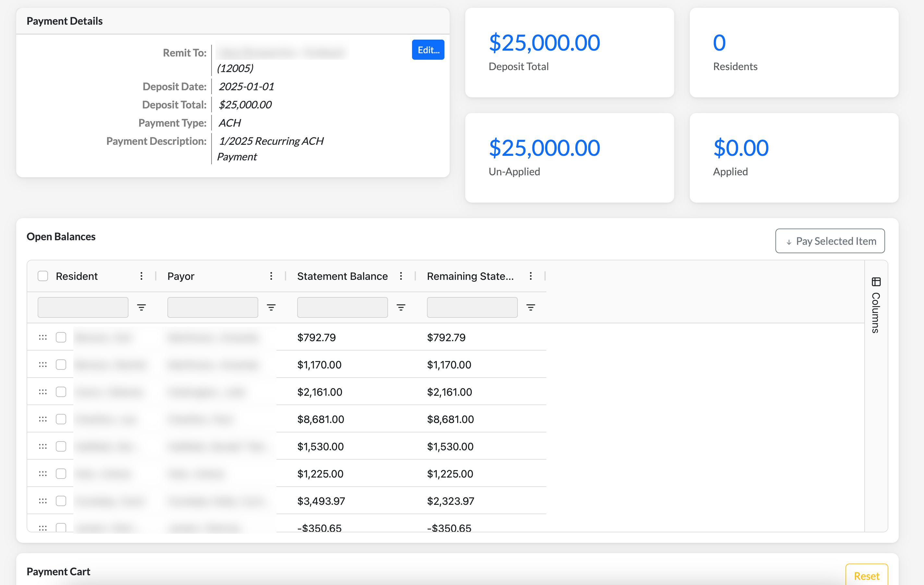Open the Payor column menu icon

point(271,276)
